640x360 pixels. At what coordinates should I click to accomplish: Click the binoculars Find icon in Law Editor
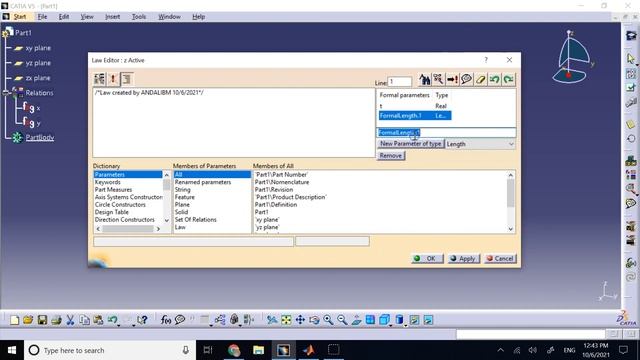(x=424, y=79)
